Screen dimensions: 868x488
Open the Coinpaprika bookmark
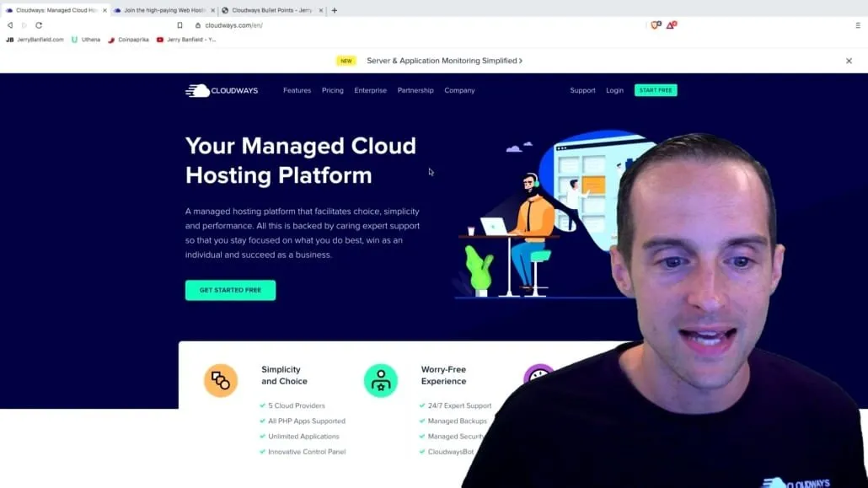pos(128,40)
